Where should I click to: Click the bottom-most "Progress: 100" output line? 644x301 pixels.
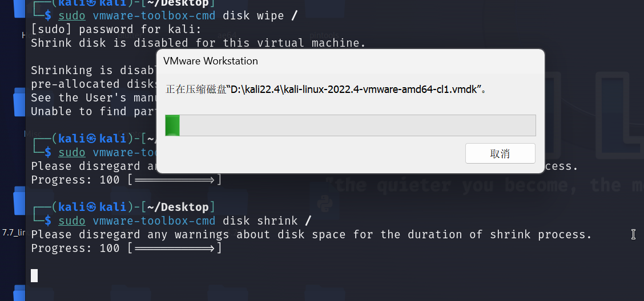pos(126,248)
